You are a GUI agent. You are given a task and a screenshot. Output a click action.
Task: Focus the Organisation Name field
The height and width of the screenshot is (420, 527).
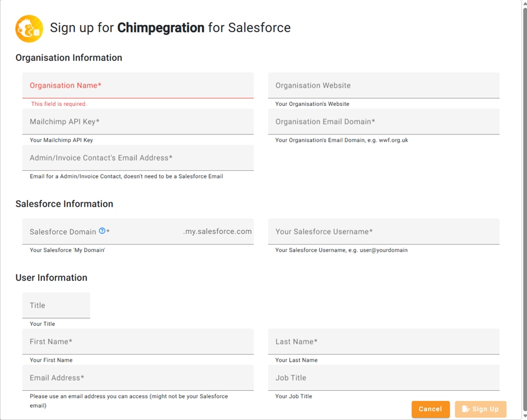tap(138, 86)
